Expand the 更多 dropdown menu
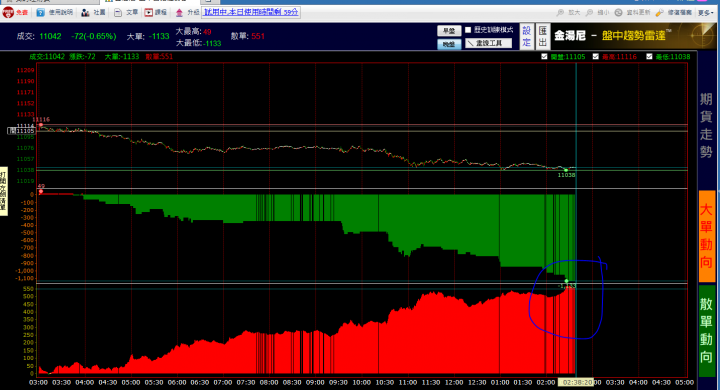This screenshot has height=390, width=720. (x=706, y=13)
